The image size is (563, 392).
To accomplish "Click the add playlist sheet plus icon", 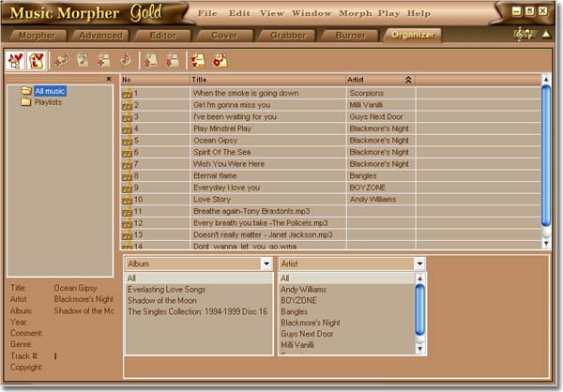I will coord(104,60).
